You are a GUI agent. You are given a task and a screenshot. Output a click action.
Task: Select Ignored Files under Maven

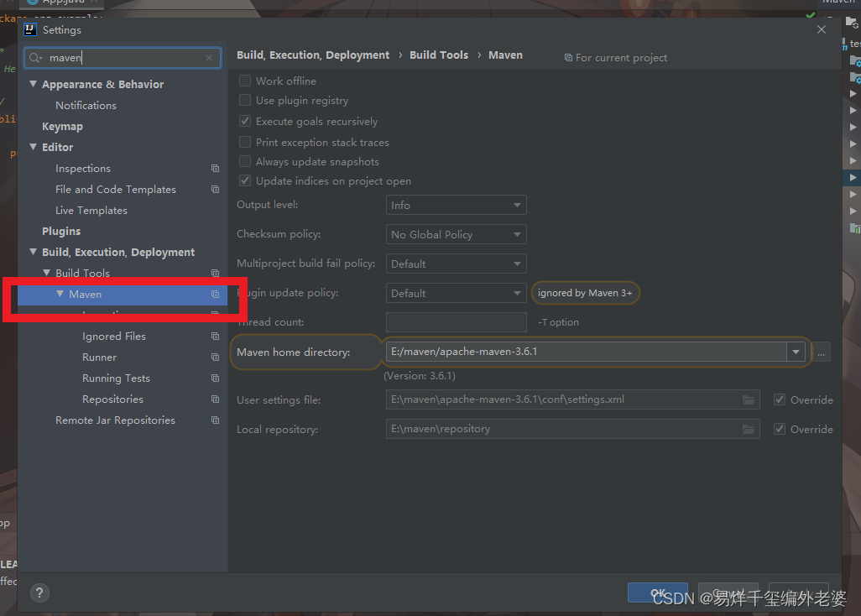point(114,336)
